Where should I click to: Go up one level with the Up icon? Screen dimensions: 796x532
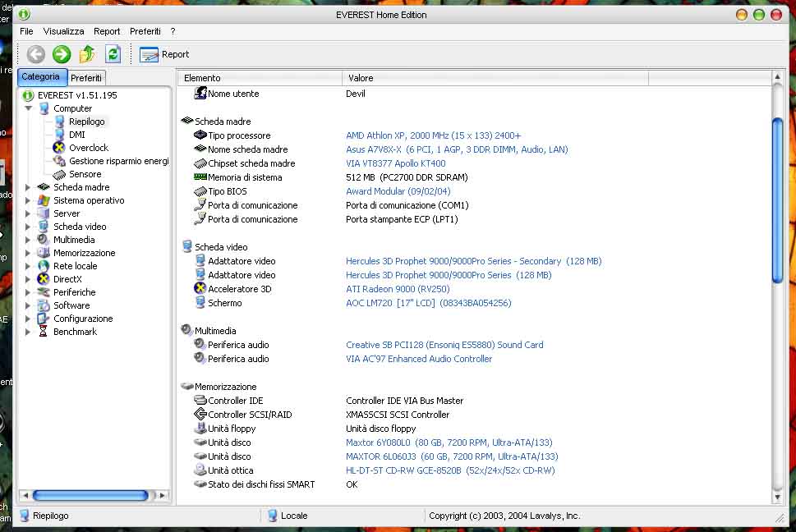pos(87,54)
